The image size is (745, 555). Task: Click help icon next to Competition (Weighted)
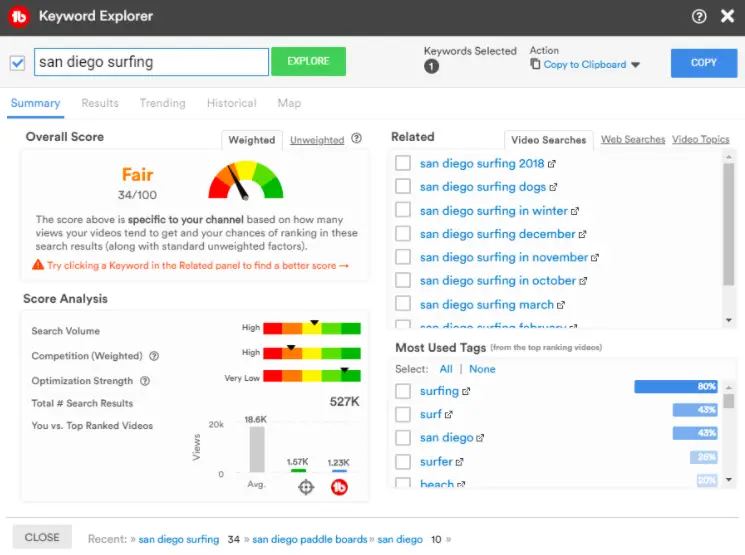click(154, 356)
